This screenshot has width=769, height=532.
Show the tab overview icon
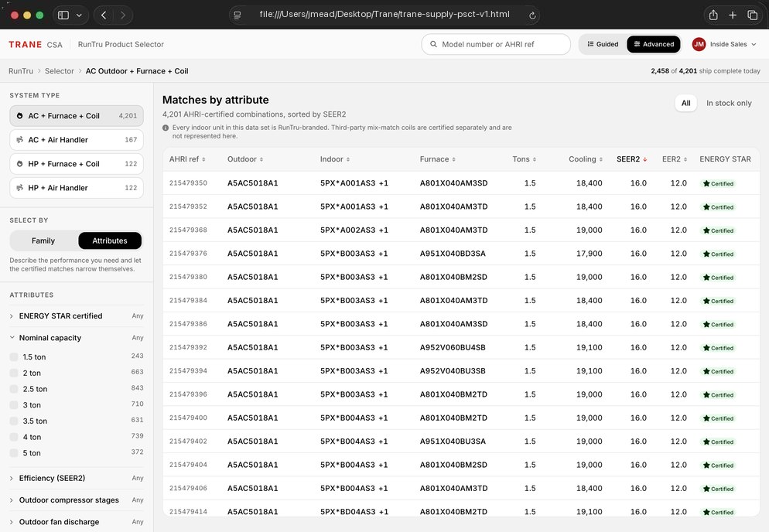(x=752, y=15)
